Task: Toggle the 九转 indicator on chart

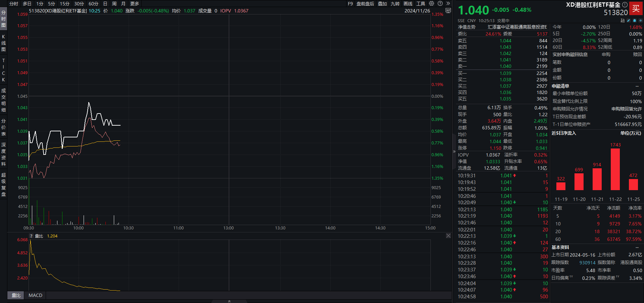Action: [x=395, y=4]
